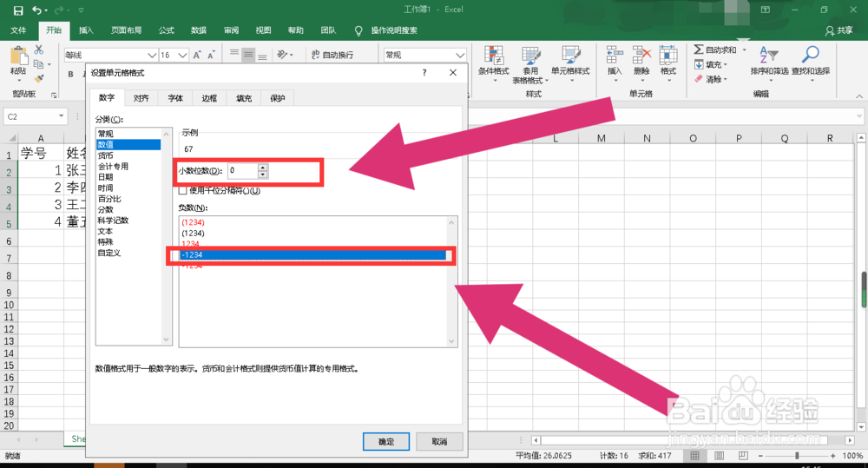Screen dimensions: 868x468
Task: Click the zoom slider handle
Action: [x=797, y=455]
